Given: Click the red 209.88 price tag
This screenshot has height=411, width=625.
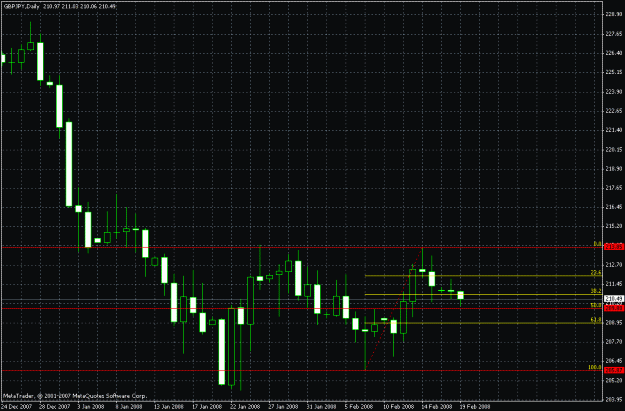Looking at the screenshot, I should [614, 308].
